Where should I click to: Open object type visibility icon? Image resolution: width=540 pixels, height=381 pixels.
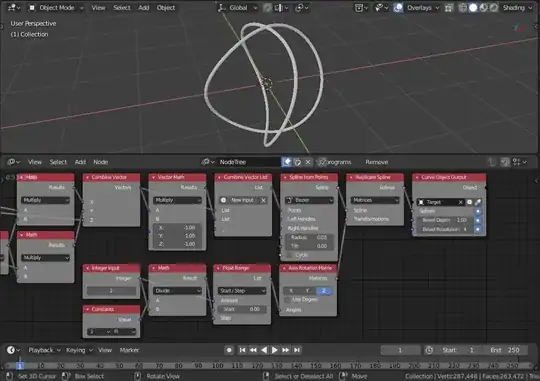pyautogui.click(x=361, y=8)
